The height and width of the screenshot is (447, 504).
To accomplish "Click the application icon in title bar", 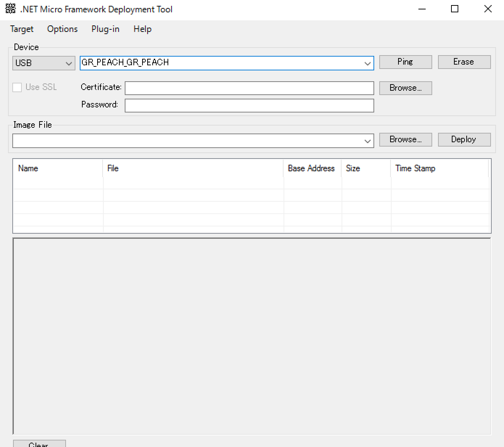I will click(x=11, y=9).
